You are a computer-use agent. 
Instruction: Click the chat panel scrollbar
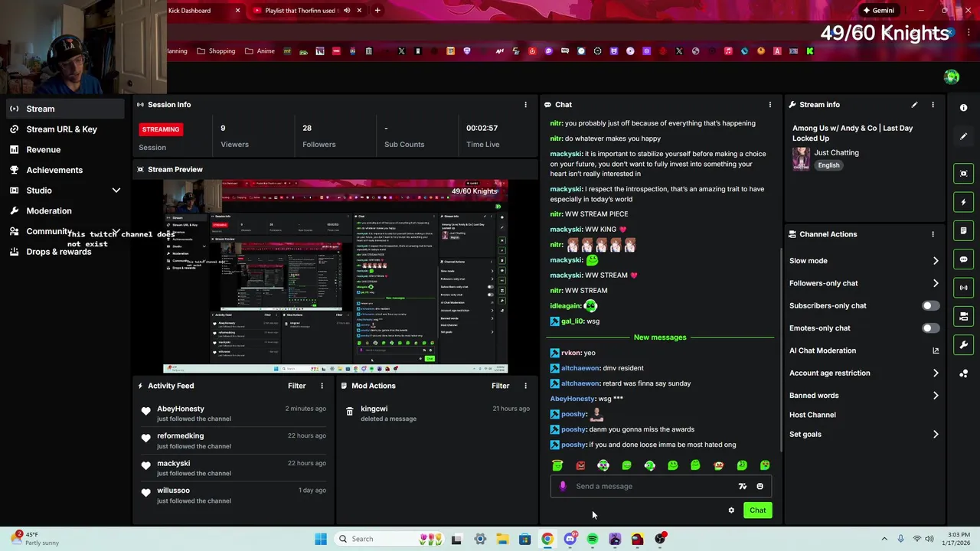781,348
